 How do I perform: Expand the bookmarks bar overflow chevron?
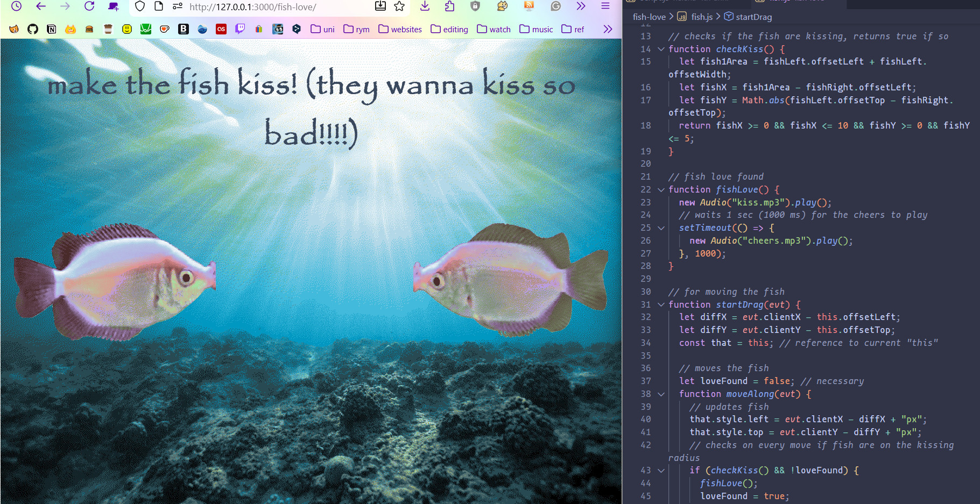pos(608,29)
